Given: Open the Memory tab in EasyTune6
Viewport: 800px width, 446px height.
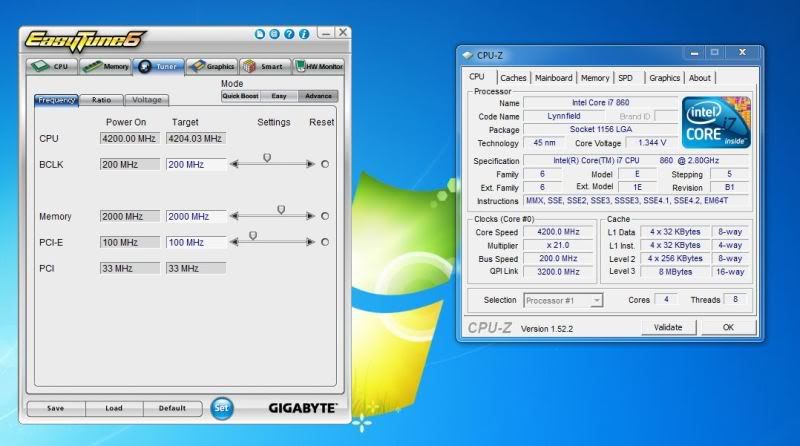Looking at the screenshot, I should (106, 66).
